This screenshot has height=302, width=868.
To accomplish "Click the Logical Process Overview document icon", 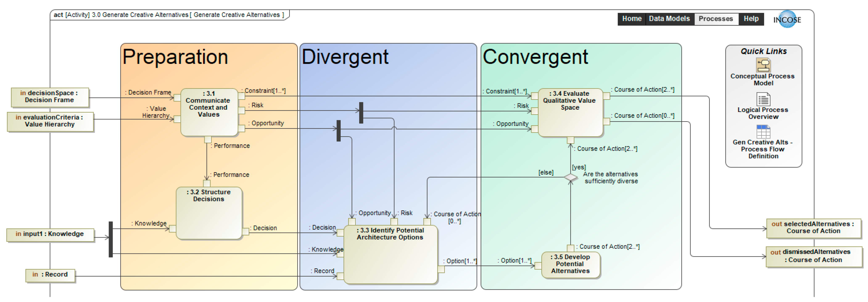I will 763,99.
